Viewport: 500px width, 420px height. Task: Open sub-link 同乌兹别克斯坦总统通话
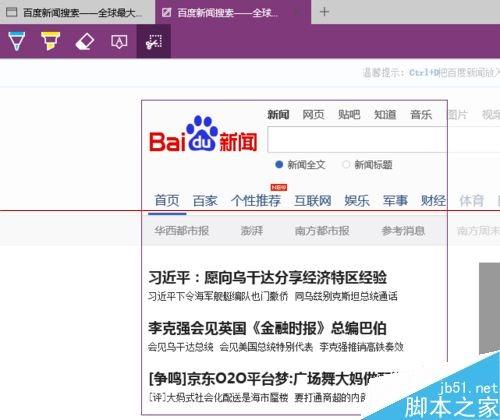346,296
